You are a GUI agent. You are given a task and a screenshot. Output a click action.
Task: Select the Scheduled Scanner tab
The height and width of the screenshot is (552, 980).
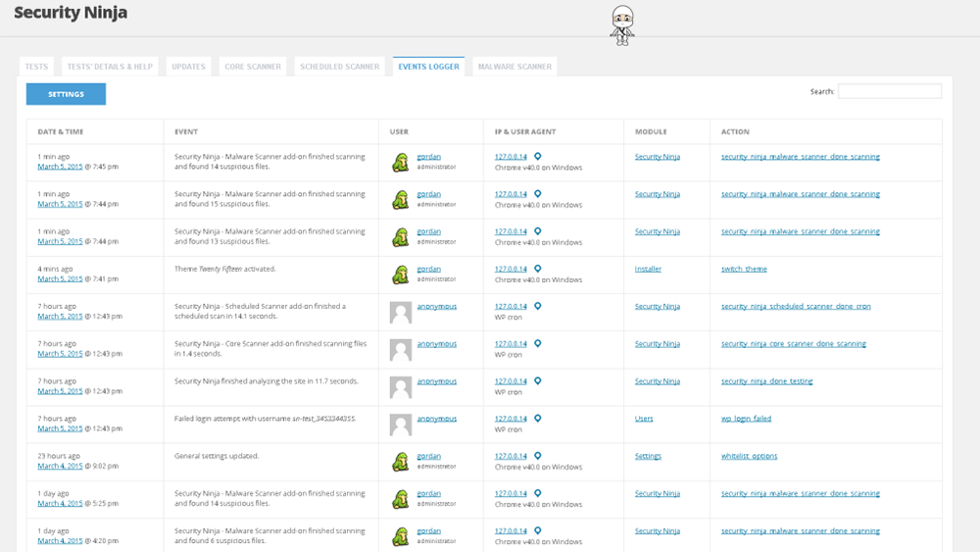339,67
